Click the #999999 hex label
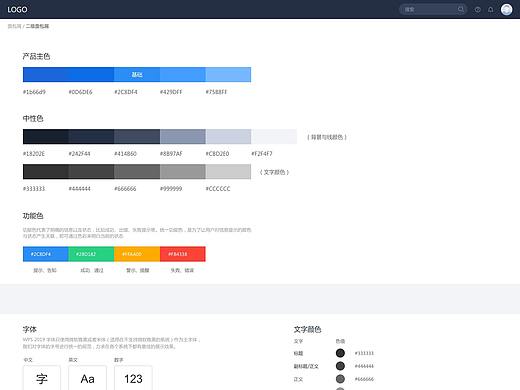The width and height of the screenshot is (520, 390). point(171,189)
